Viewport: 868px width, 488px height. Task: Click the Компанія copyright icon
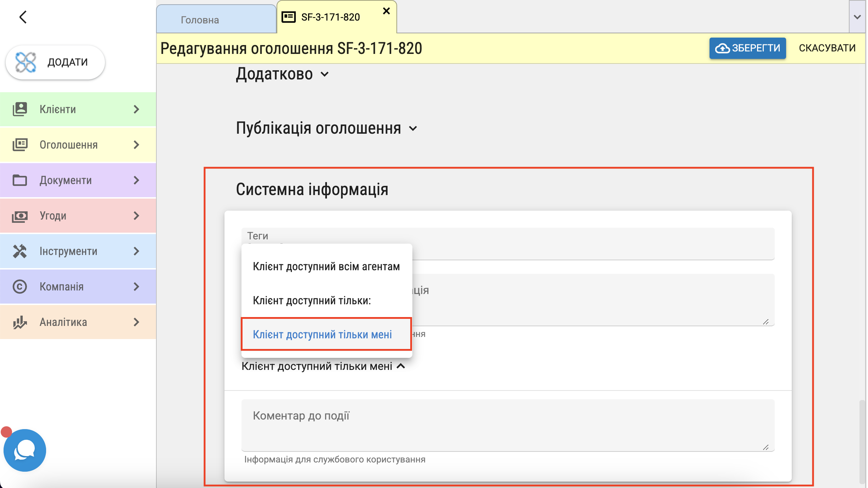pyautogui.click(x=20, y=287)
